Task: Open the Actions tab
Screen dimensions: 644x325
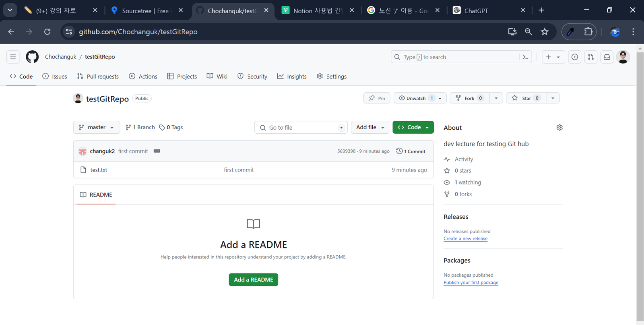Action: click(x=143, y=77)
